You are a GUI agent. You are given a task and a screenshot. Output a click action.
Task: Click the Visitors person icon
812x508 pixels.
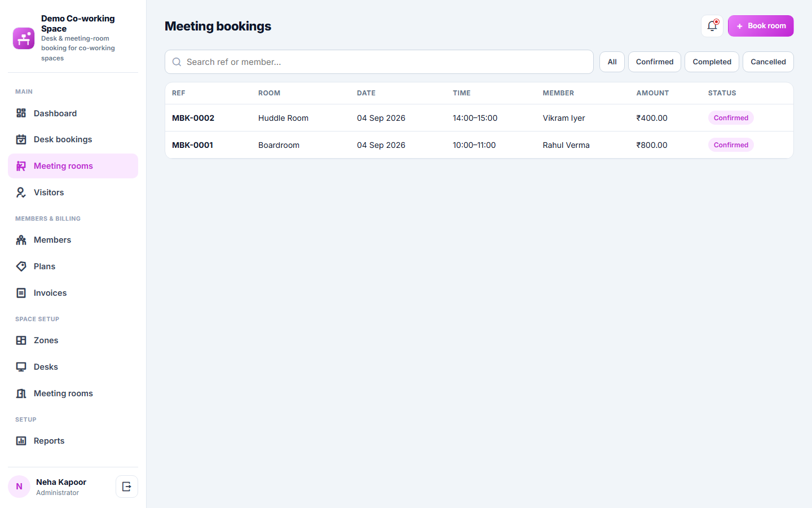pos(21,192)
